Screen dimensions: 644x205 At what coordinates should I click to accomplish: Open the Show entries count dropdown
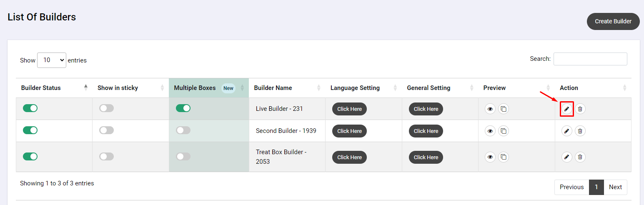(x=52, y=60)
